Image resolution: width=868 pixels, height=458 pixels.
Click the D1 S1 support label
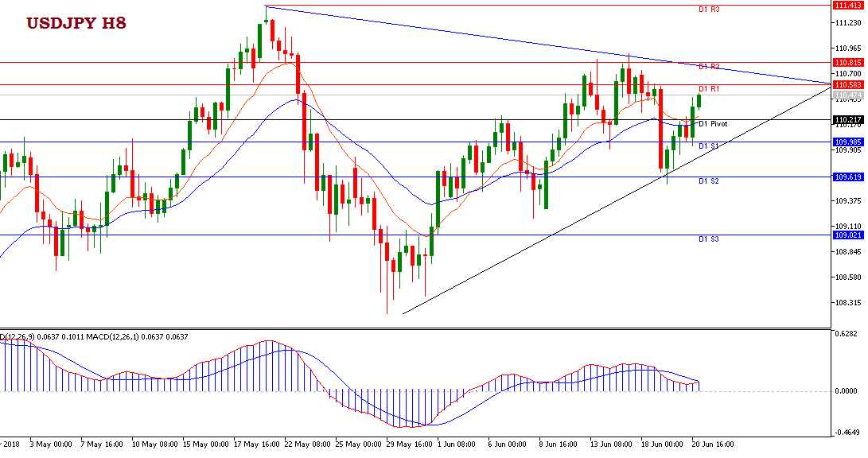(x=709, y=146)
